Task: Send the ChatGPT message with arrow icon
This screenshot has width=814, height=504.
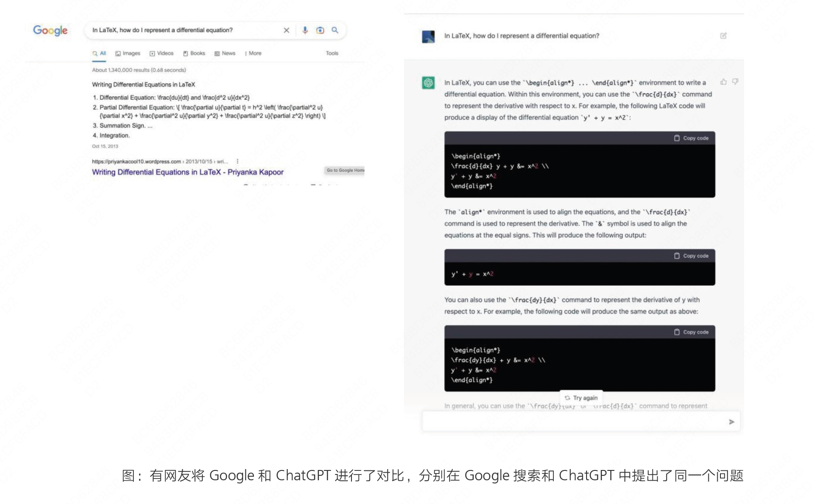Action: coord(731,422)
